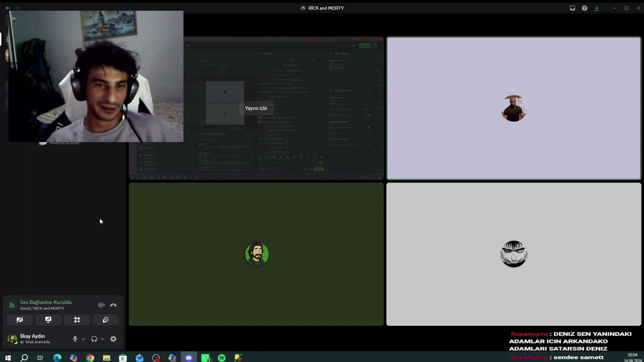
Task: Go forward with the arrow
Action: coord(16,8)
